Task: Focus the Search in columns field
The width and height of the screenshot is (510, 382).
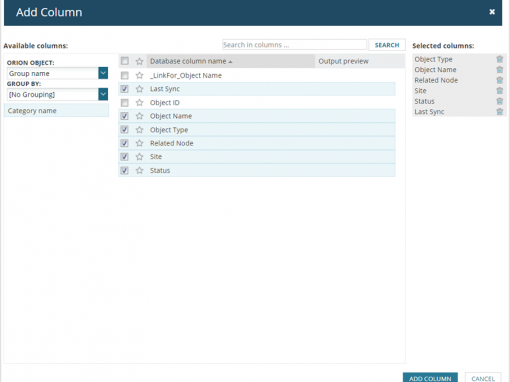Action: [294, 45]
